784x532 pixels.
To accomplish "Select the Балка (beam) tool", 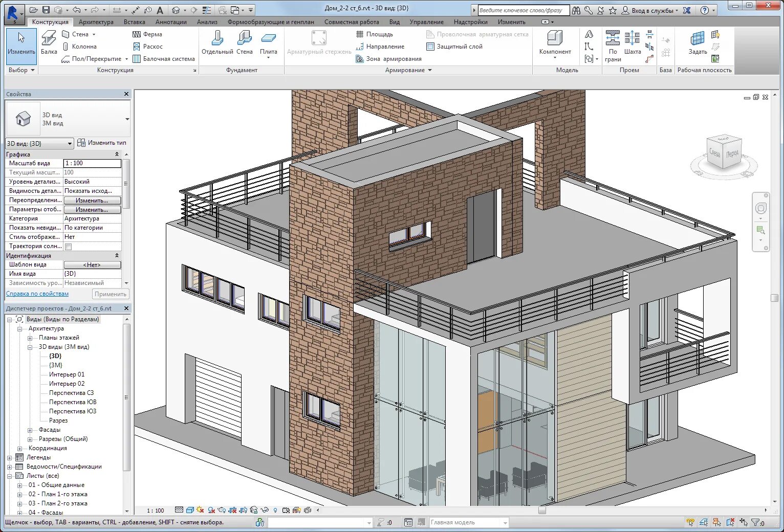I will (x=49, y=42).
